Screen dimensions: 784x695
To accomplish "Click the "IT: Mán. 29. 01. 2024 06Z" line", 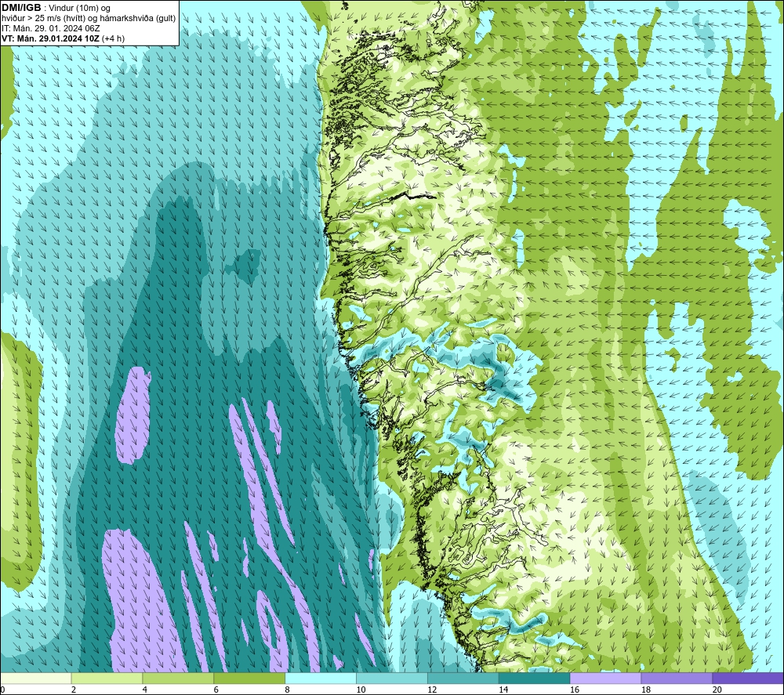I will 50,28.
